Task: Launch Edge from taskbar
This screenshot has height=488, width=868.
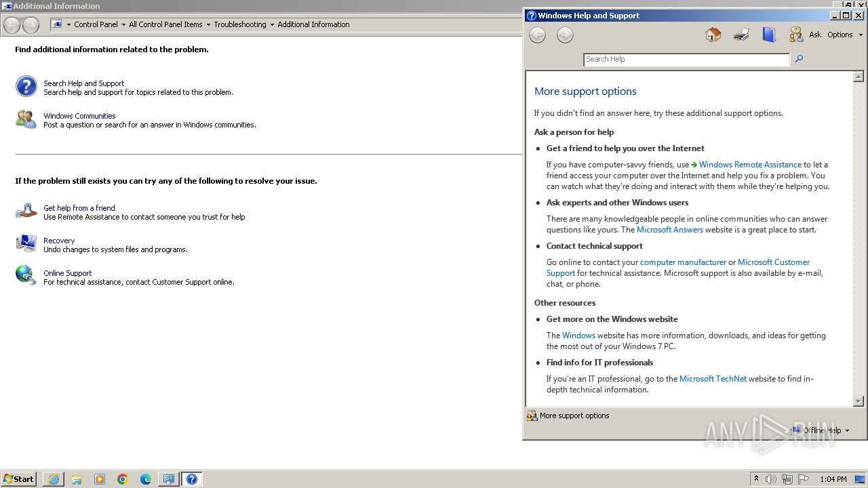Action: click(x=146, y=479)
